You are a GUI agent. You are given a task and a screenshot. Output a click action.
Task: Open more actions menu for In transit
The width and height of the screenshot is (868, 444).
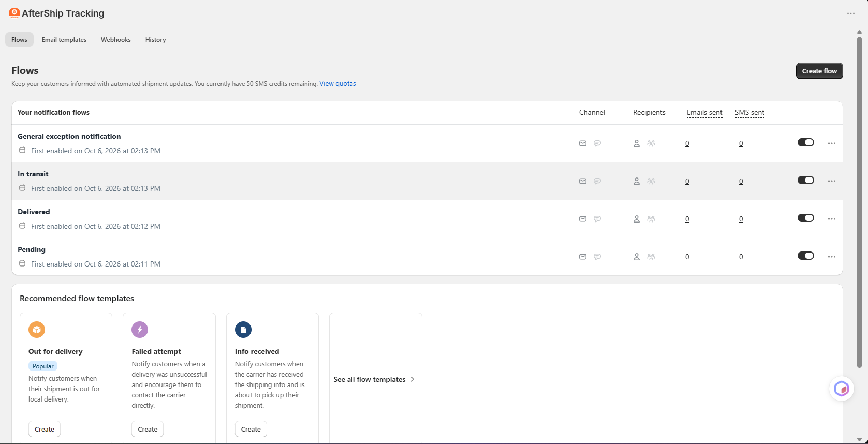(x=832, y=181)
